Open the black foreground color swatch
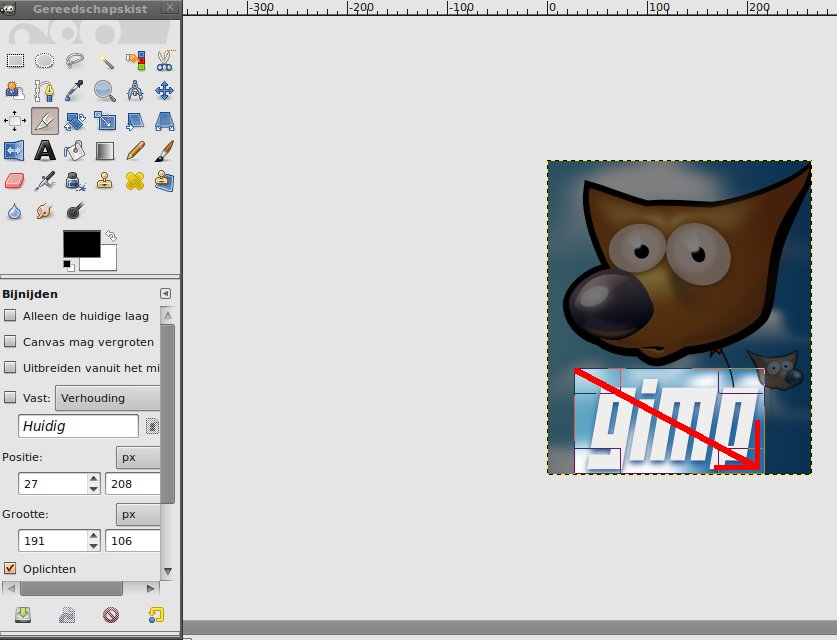The height and width of the screenshot is (640, 837). [81, 243]
